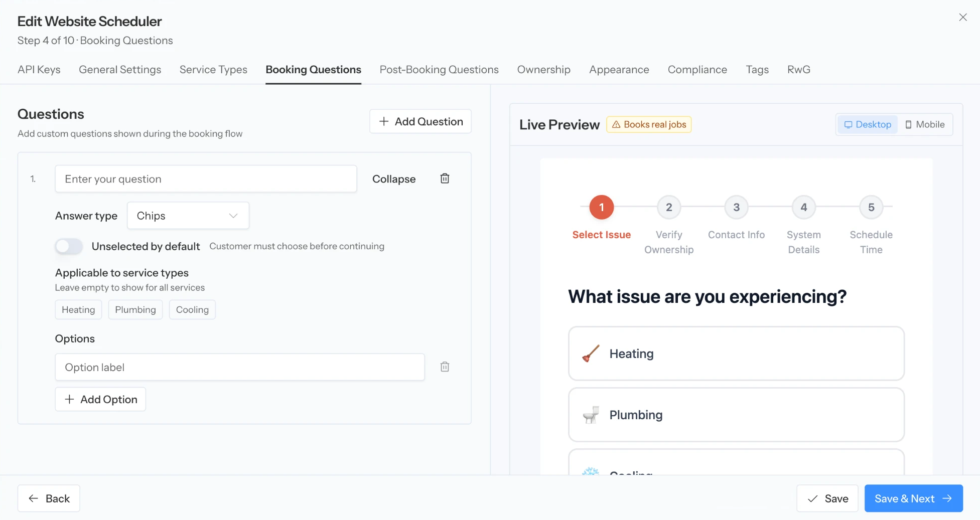Image resolution: width=980 pixels, height=520 pixels.
Task: Open the Answer type Chips dropdown
Action: [188, 216]
